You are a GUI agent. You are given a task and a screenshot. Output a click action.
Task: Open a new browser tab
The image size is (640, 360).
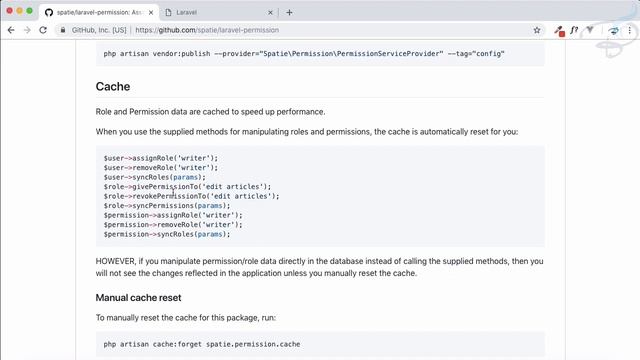pos(289,13)
